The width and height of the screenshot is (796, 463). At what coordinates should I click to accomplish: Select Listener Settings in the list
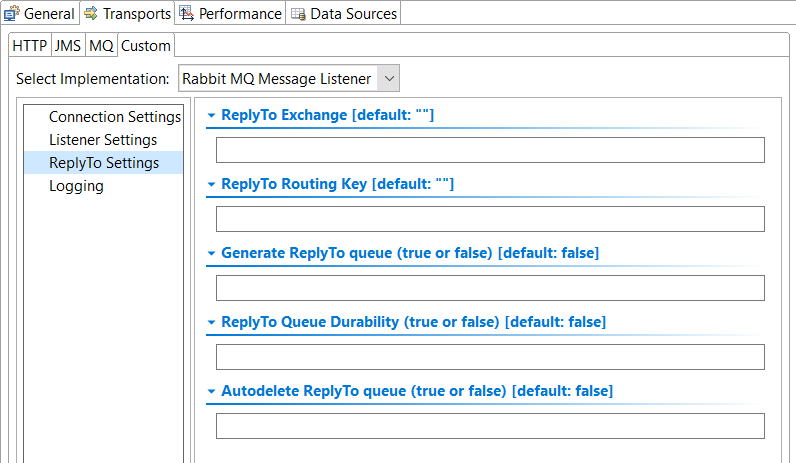pyautogui.click(x=104, y=140)
